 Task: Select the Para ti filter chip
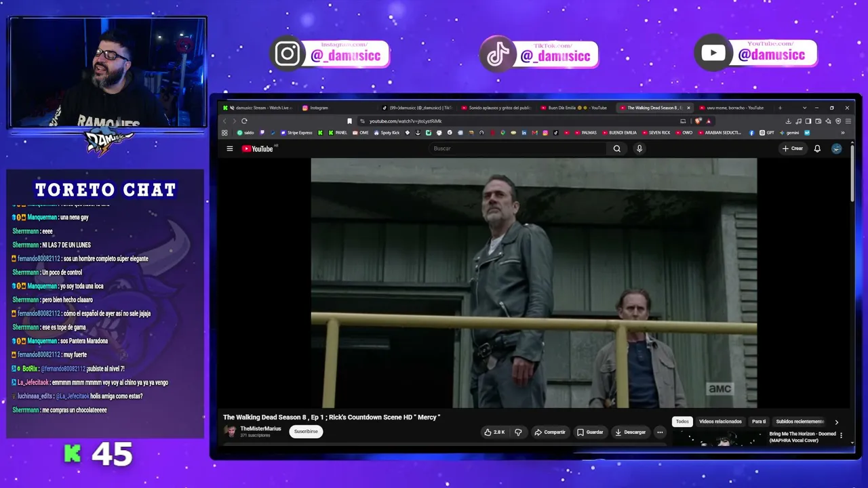click(759, 422)
